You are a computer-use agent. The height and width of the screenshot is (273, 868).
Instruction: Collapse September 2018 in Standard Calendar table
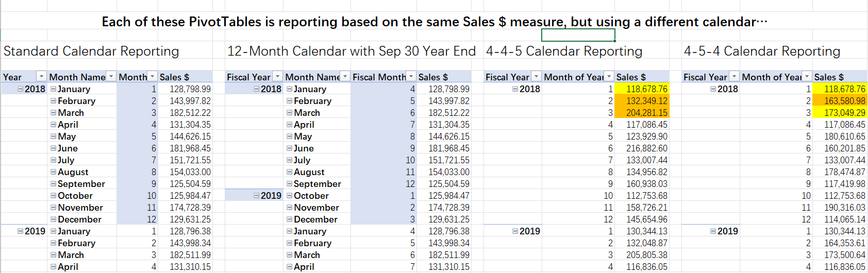(53, 184)
